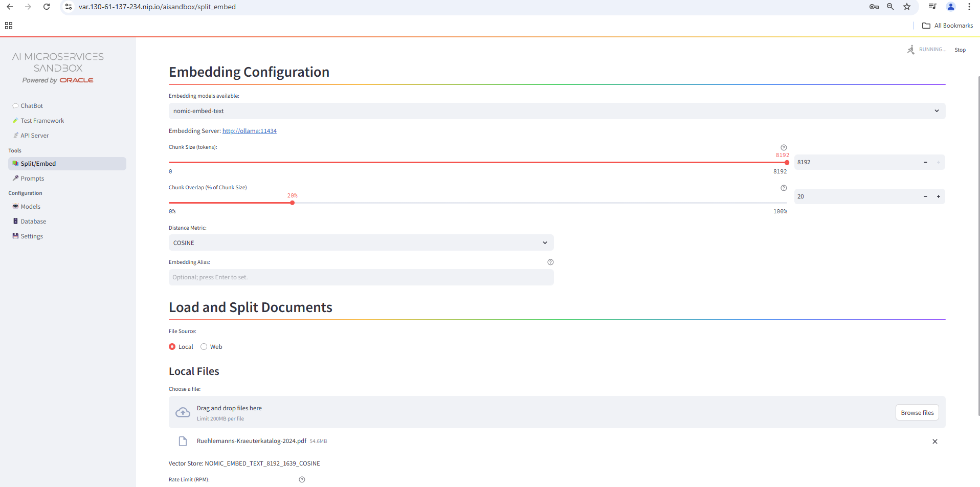980x487 pixels.
Task: Decrease chunk size with minus stepper
Action: tap(925, 162)
